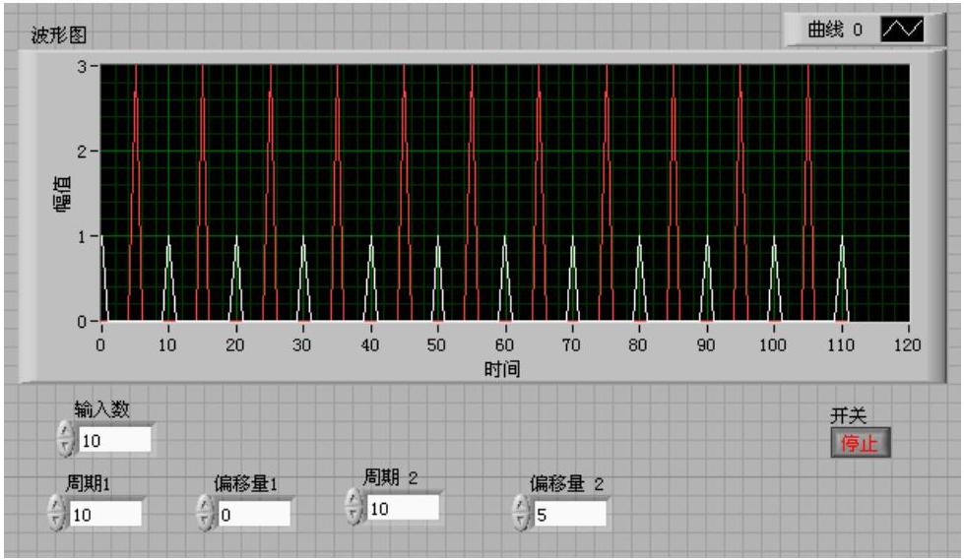Image resolution: width=964 pixels, height=560 pixels.
Task: Increase 周期 2 using its up arrow
Action: [x=353, y=499]
